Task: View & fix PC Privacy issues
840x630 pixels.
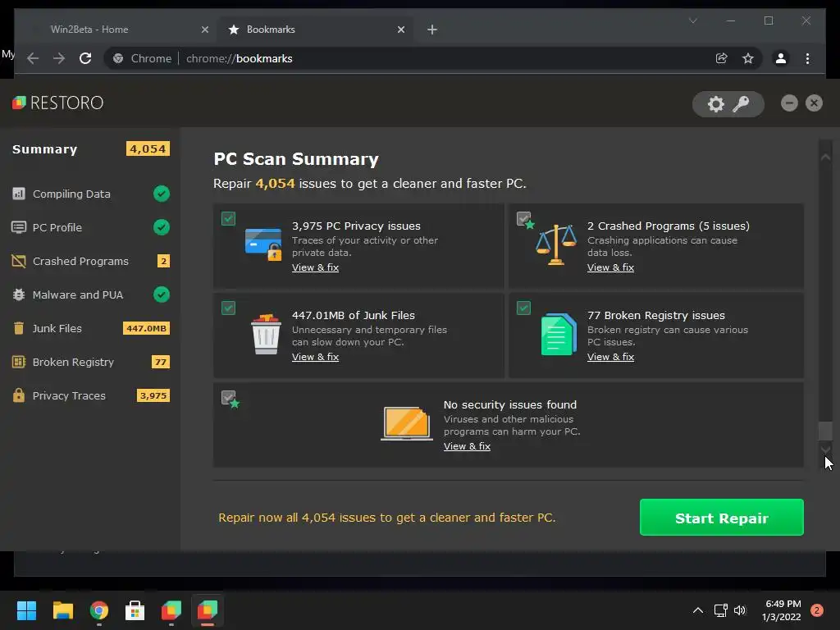Action: [x=315, y=267]
